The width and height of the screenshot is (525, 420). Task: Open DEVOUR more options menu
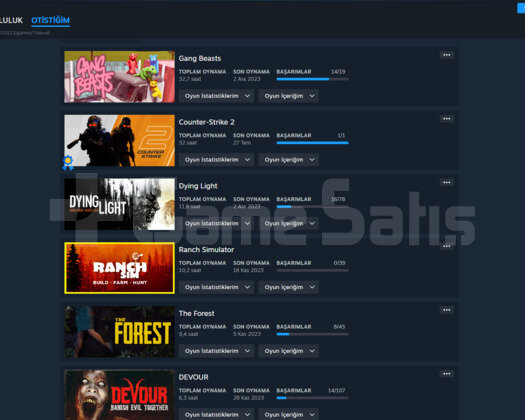(446, 374)
